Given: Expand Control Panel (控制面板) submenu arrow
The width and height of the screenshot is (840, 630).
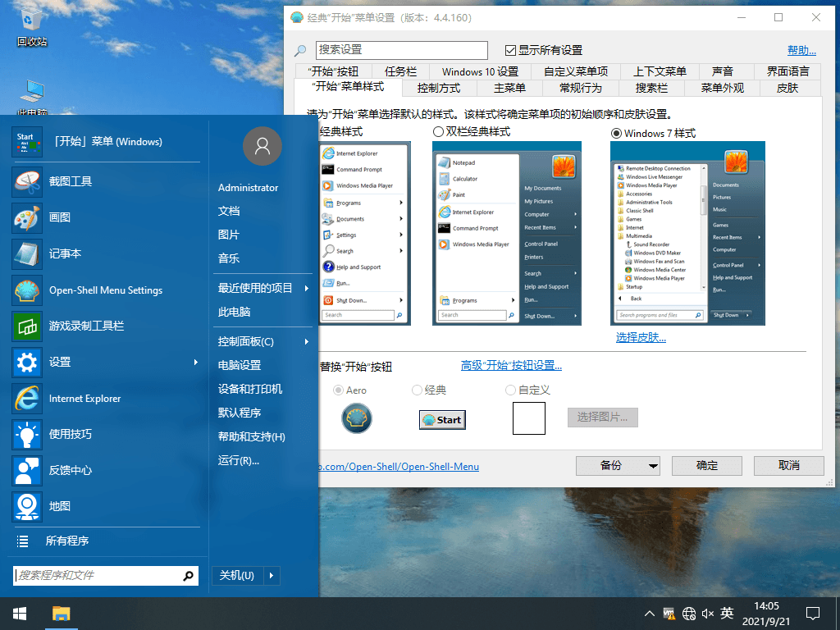Looking at the screenshot, I should (x=307, y=342).
